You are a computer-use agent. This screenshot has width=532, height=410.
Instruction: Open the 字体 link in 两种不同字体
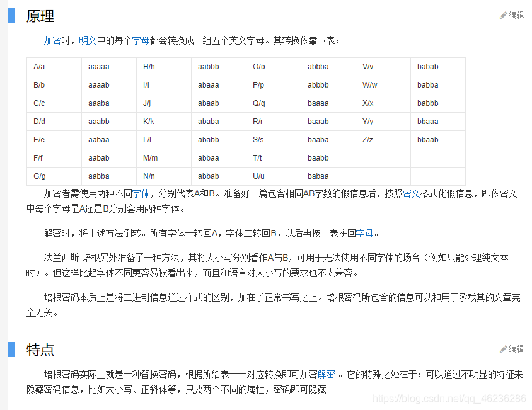(x=141, y=193)
